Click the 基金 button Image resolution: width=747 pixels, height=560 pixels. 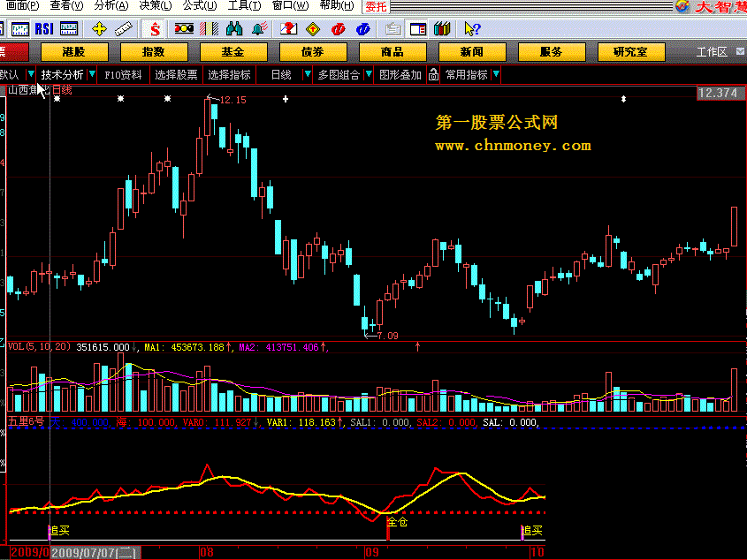point(233,52)
